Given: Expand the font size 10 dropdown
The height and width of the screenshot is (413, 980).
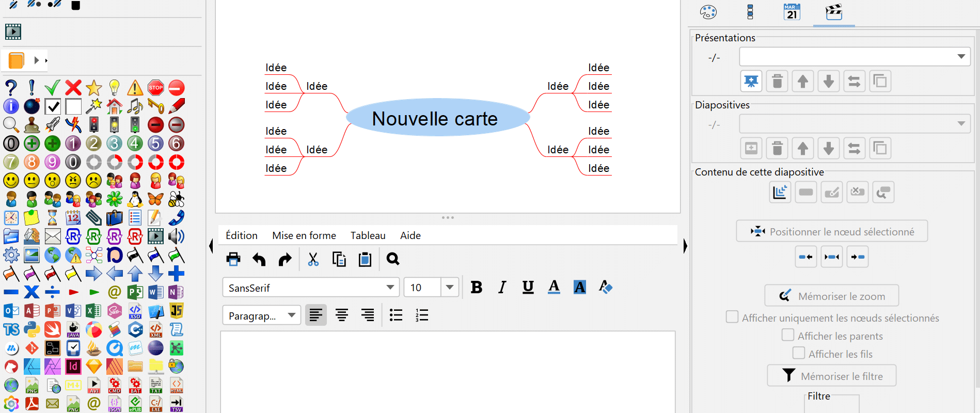Looking at the screenshot, I should coord(449,288).
